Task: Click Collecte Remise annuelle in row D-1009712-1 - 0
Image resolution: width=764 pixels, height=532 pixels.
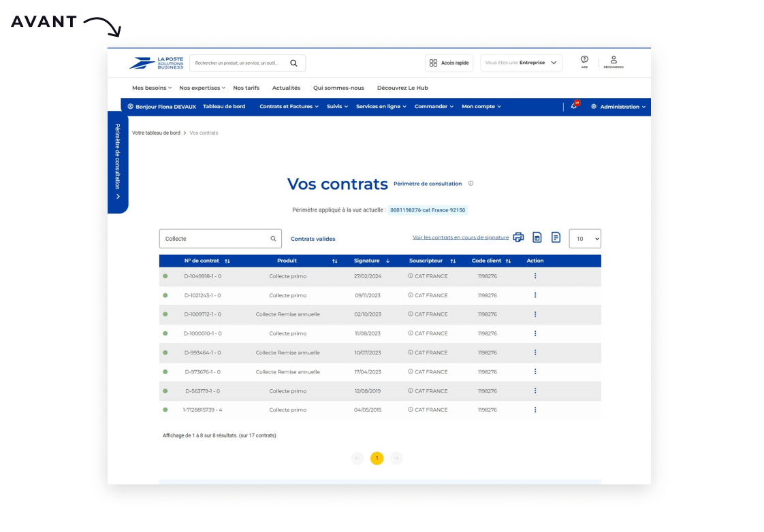Action: click(x=287, y=314)
